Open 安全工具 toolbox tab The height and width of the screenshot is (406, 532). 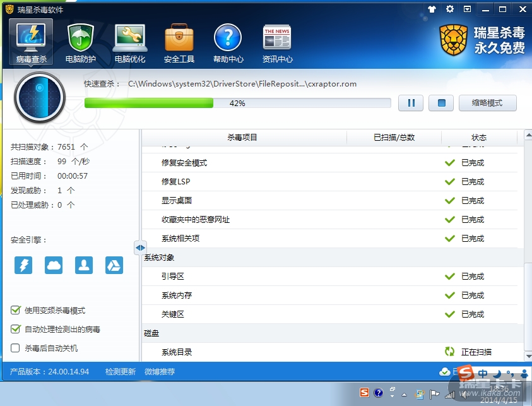[x=179, y=44]
